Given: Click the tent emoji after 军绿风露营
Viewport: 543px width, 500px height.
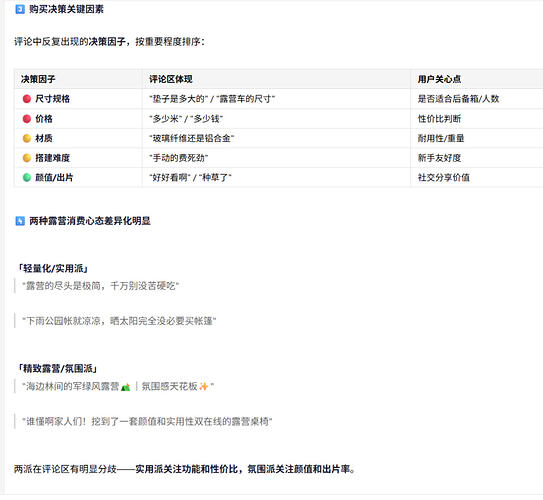Looking at the screenshot, I should pyautogui.click(x=126, y=386).
